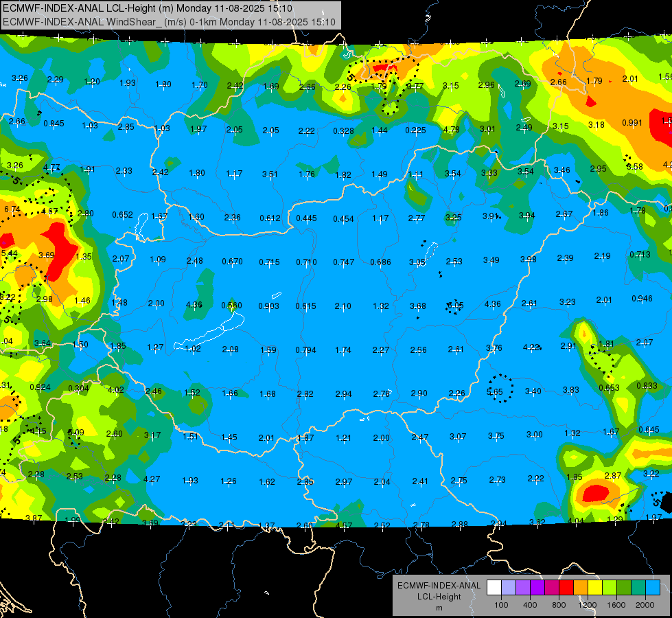Screen dimensions: 672x618
Task: Click the data point labeled 3.51
Action: pos(270,174)
